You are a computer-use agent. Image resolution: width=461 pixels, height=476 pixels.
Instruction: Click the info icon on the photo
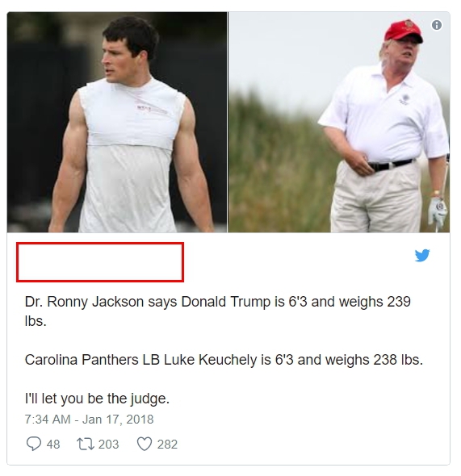point(437,25)
